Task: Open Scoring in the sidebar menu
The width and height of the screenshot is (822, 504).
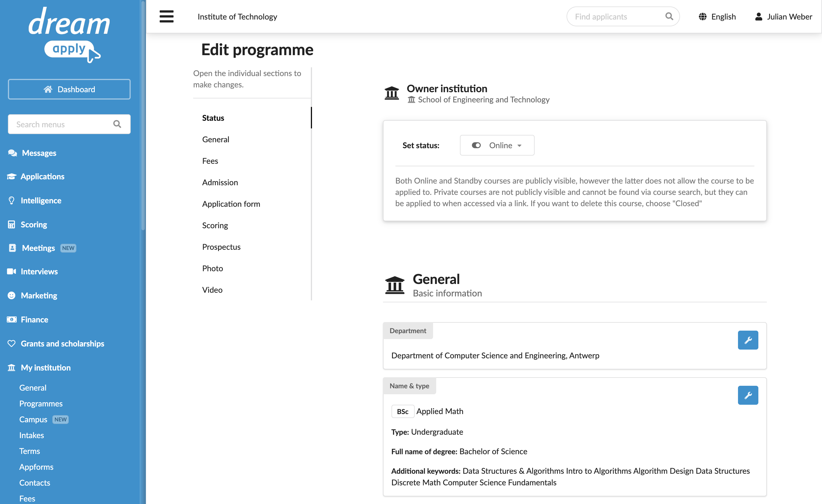Action: (x=34, y=225)
